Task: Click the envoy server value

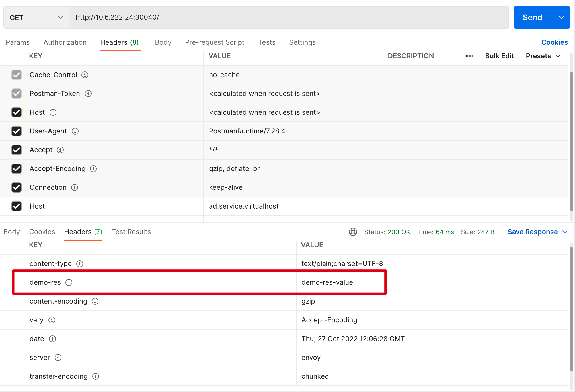Action: [311, 358]
